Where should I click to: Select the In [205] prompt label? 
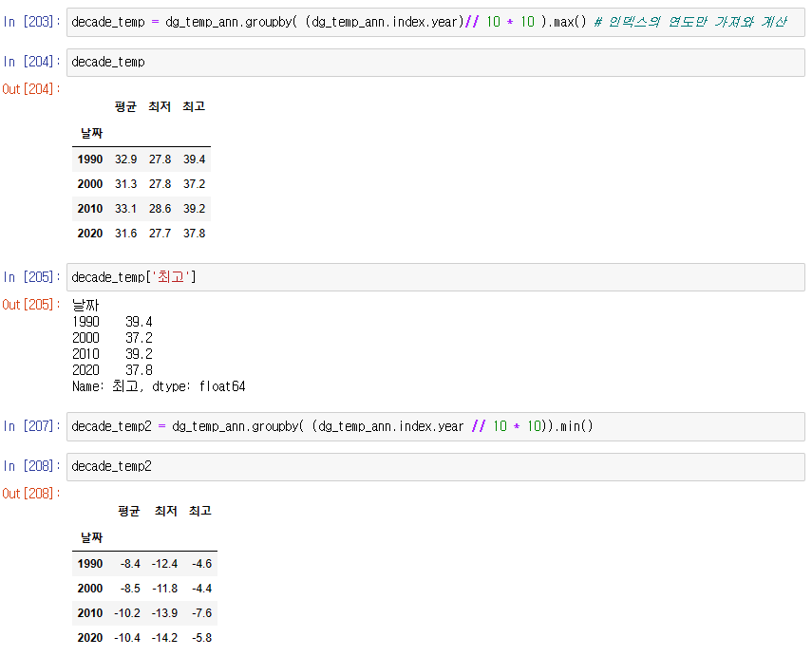(31, 277)
